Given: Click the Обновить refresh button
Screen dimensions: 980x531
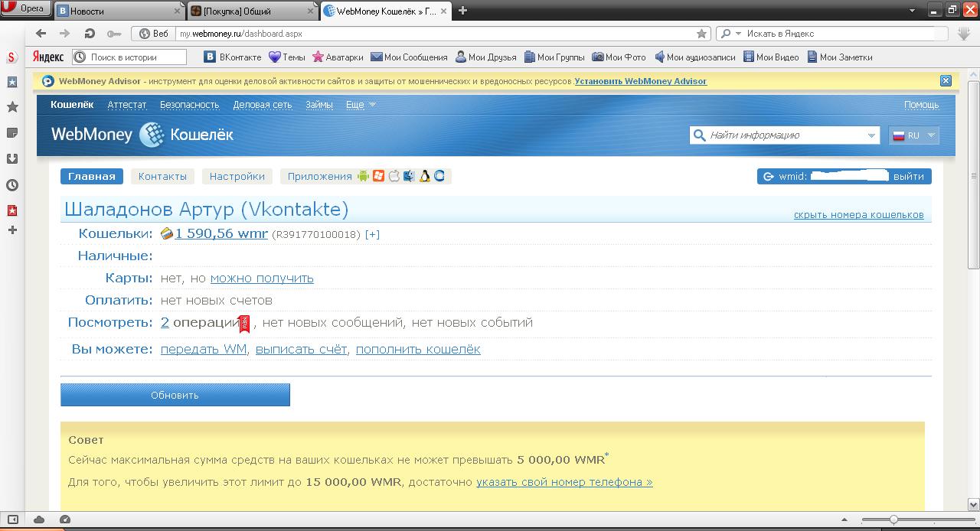Looking at the screenshot, I should point(175,395).
